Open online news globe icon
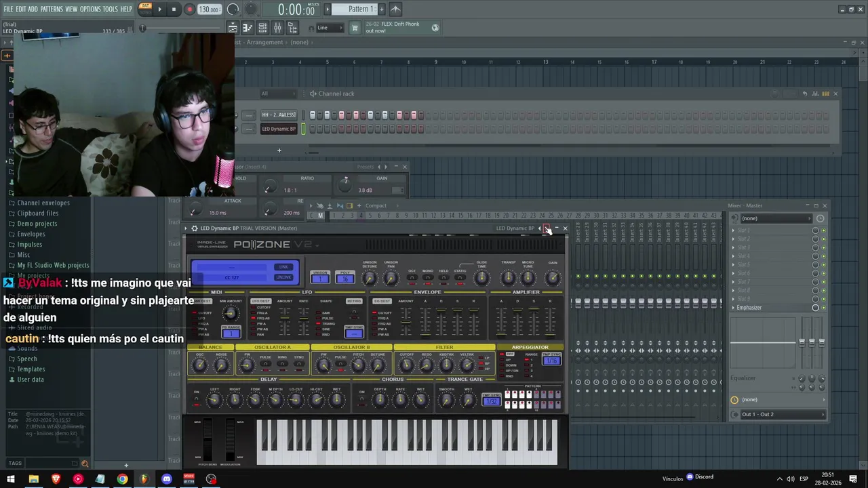 click(x=435, y=28)
